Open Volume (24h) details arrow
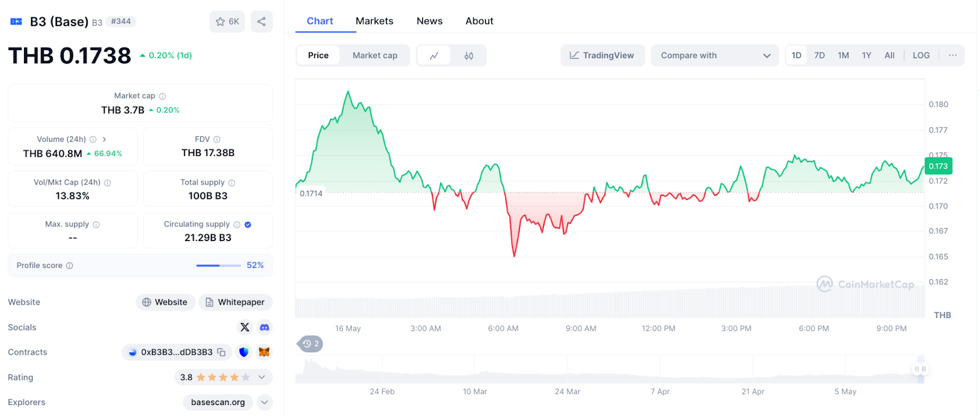This screenshot has height=416, width=980. (x=105, y=139)
